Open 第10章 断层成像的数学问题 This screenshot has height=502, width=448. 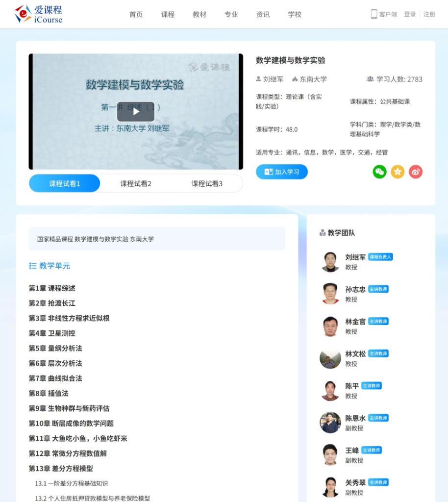click(72, 424)
